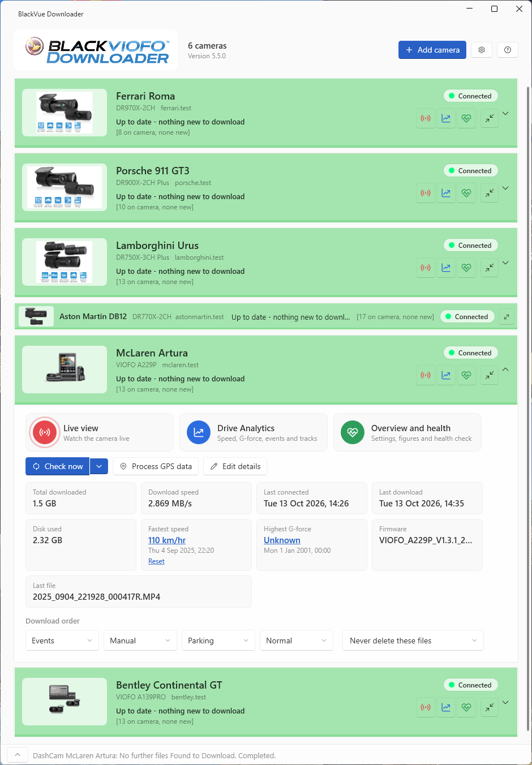Image resolution: width=532 pixels, height=765 pixels.
Task: Open live view icon for Ferrari Roma
Action: tap(426, 118)
